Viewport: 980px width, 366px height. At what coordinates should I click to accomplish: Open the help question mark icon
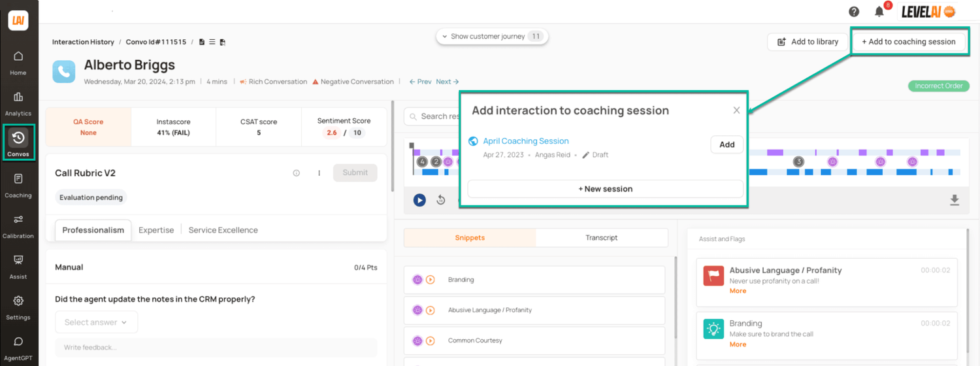(x=854, y=11)
